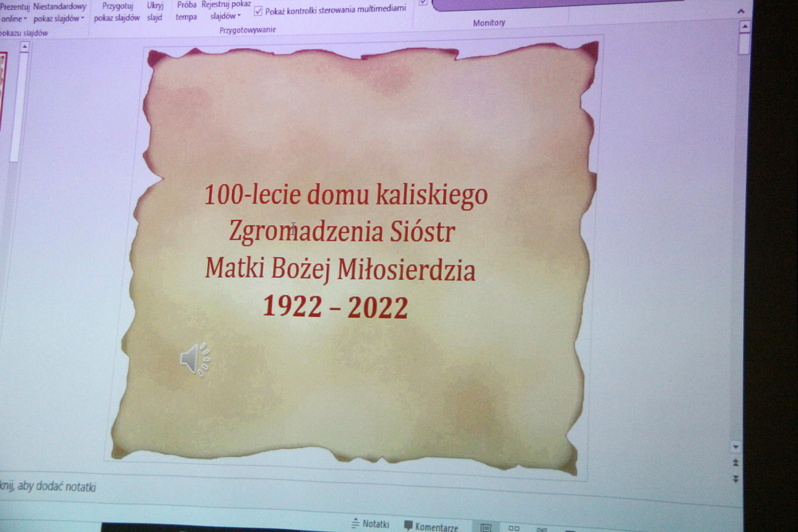Click the thumbnail pane scroll up arrow

pos(25,46)
